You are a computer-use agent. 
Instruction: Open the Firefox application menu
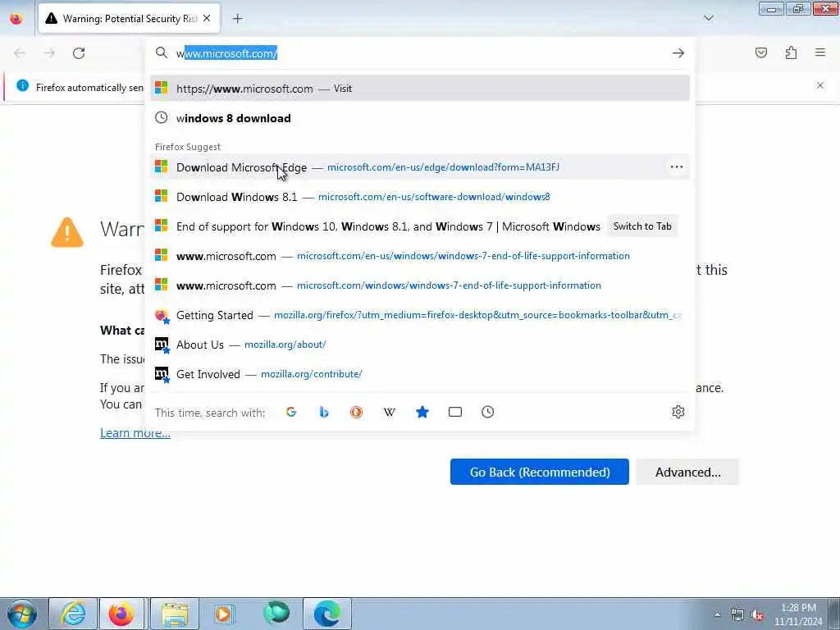[x=820, y=52]
